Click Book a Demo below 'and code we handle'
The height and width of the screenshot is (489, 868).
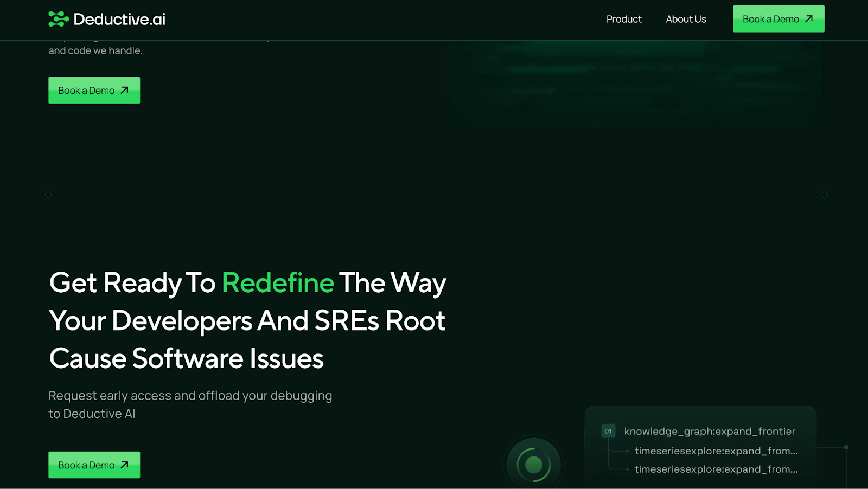[x=94, y=90]
